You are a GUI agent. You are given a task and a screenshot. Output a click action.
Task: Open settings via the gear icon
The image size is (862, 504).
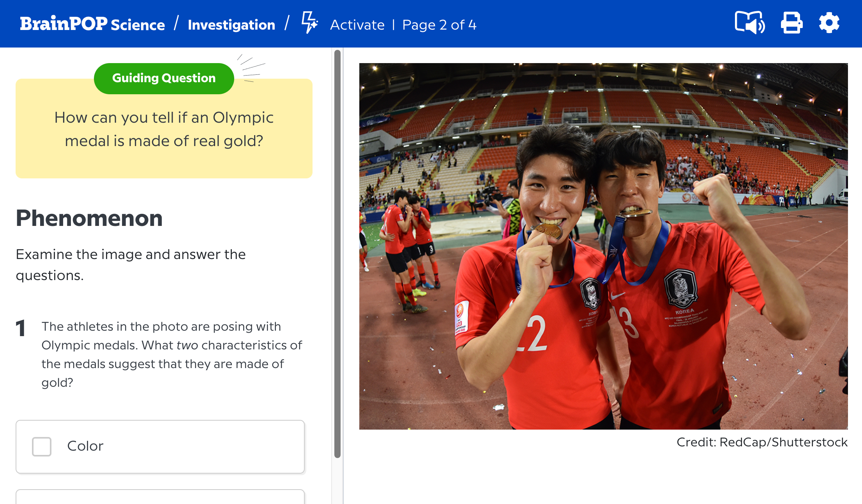click(829, 23)
